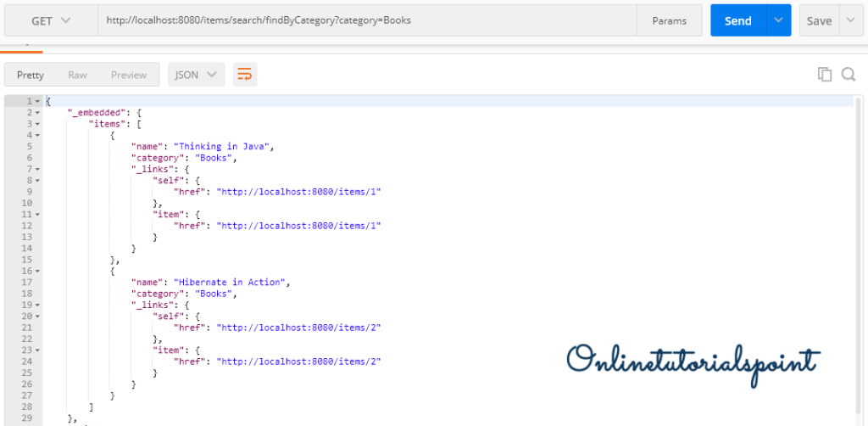Click the copy response to clipboard icon
868x426 pixels.
click(x=824, y=75)
